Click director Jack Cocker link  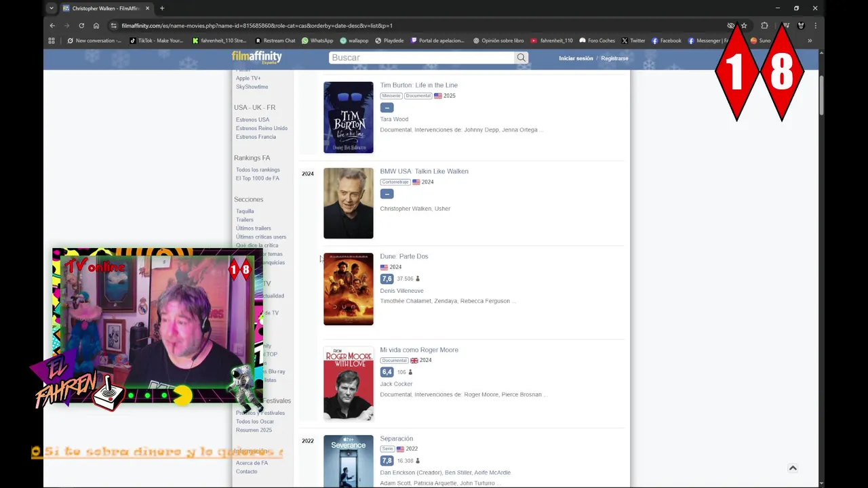(396, 384)
